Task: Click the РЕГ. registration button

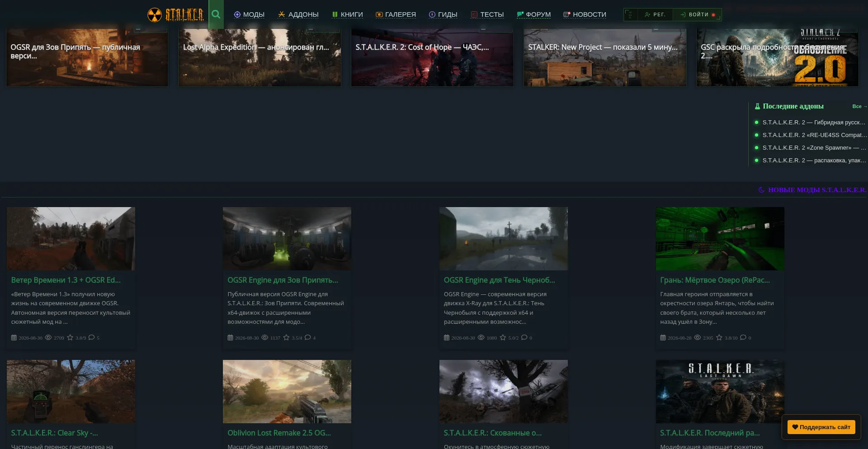Action: pyautogui.click(x=655, y=14)
